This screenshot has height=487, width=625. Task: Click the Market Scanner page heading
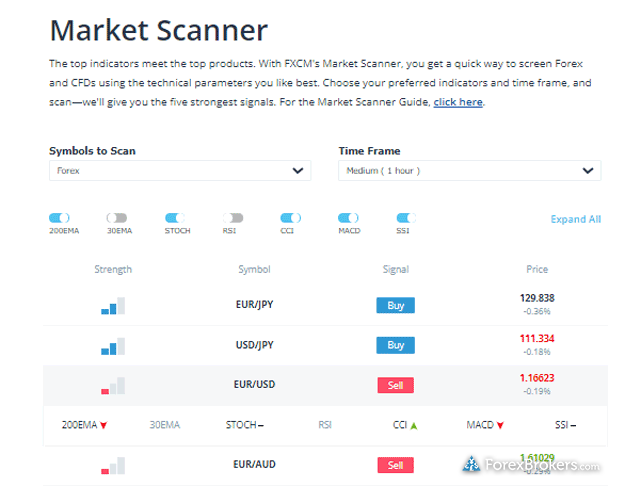[x=159, y=30]
